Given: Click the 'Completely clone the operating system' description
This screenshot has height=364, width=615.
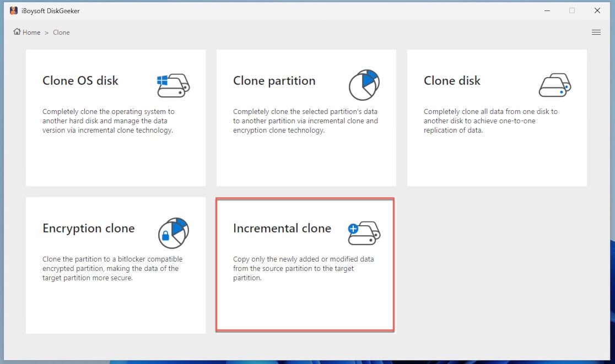Looking at the screenshot, I should point(109,121).
